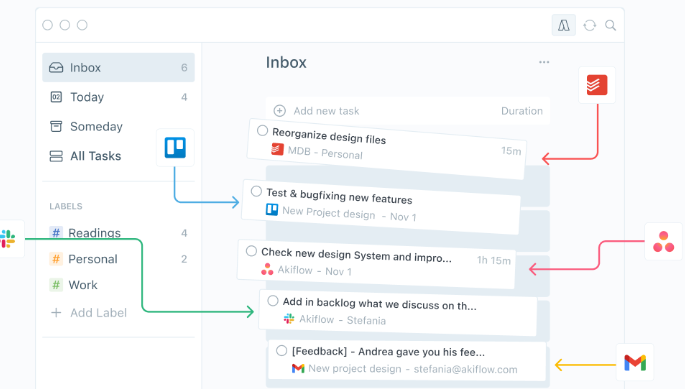Complete the Test & bugfixing new features task
The width and height of the screenshot is (685, 389).
pos(256,191)
